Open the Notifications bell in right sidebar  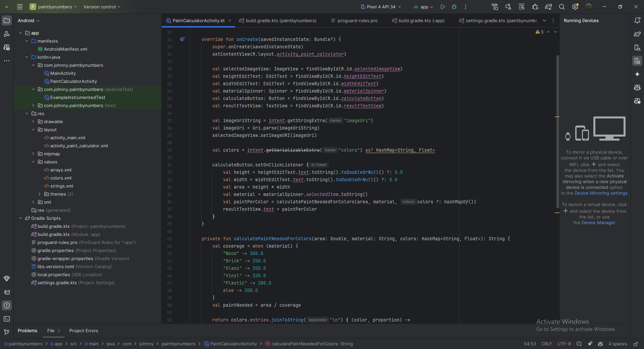click(x=637, y=20)
